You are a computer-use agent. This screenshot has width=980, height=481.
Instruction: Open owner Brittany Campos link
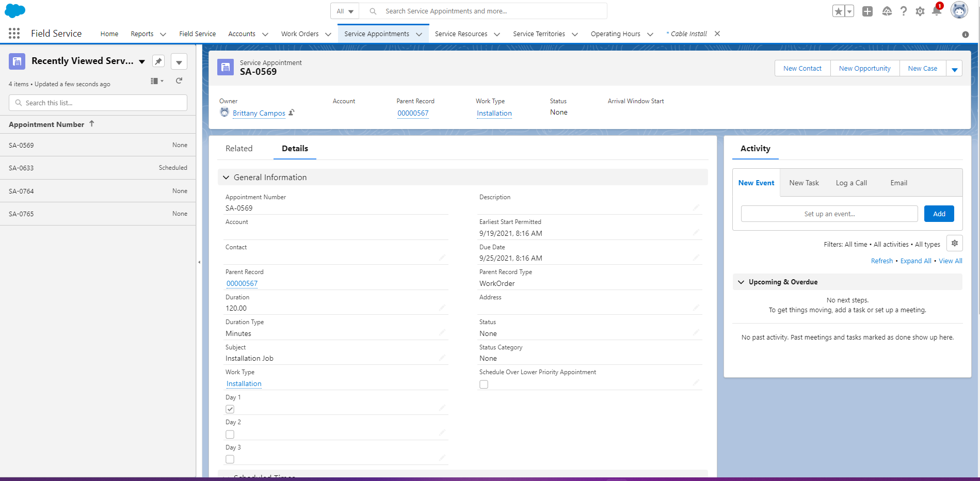tap(259, 114)
